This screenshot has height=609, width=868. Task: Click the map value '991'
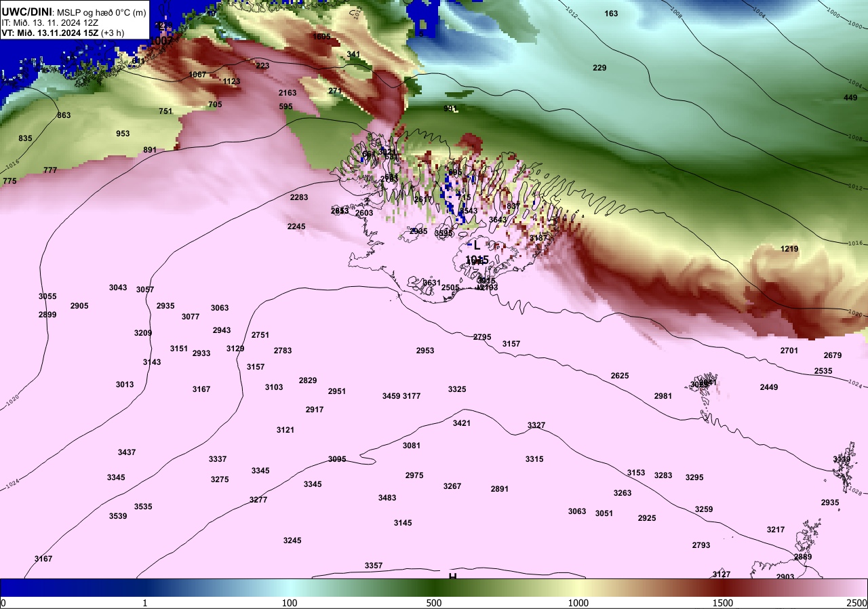[x=450, y=109]
